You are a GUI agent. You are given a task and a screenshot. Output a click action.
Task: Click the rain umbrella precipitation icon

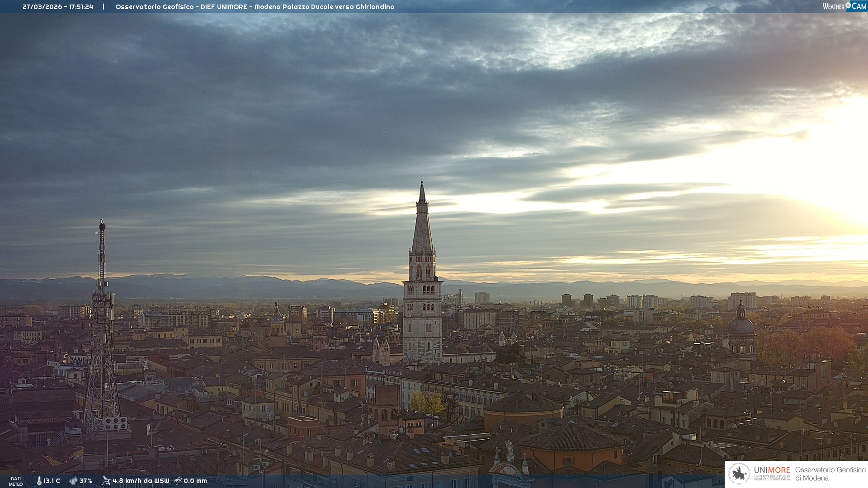pos(178,481)
